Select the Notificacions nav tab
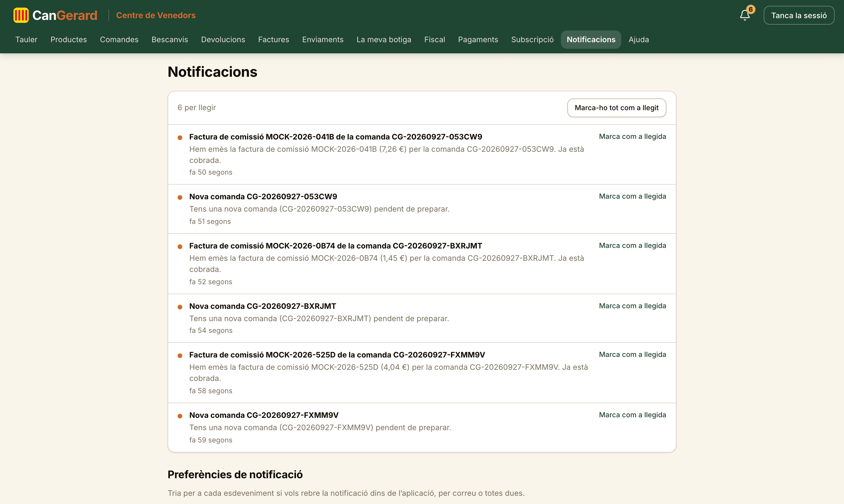Screen dimensions: 844x504 pyautogui.click(x=591, y=39)
